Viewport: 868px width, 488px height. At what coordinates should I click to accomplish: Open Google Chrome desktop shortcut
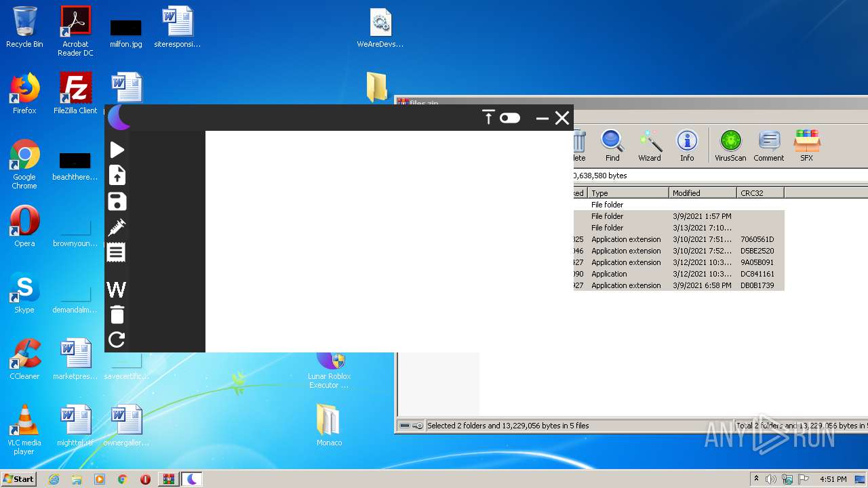pyautogui.click(x=24, y=165)
